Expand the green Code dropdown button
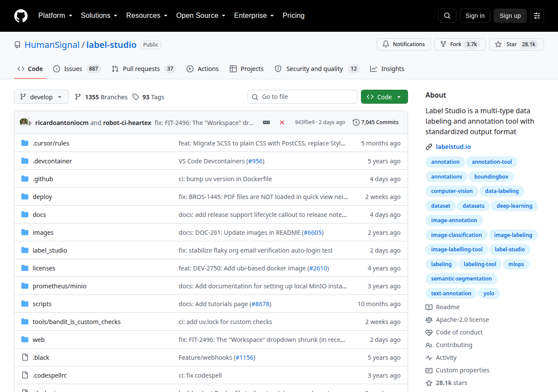Image resolution: width=558 pixels, height=392 pixels. [x=384, y=97]
